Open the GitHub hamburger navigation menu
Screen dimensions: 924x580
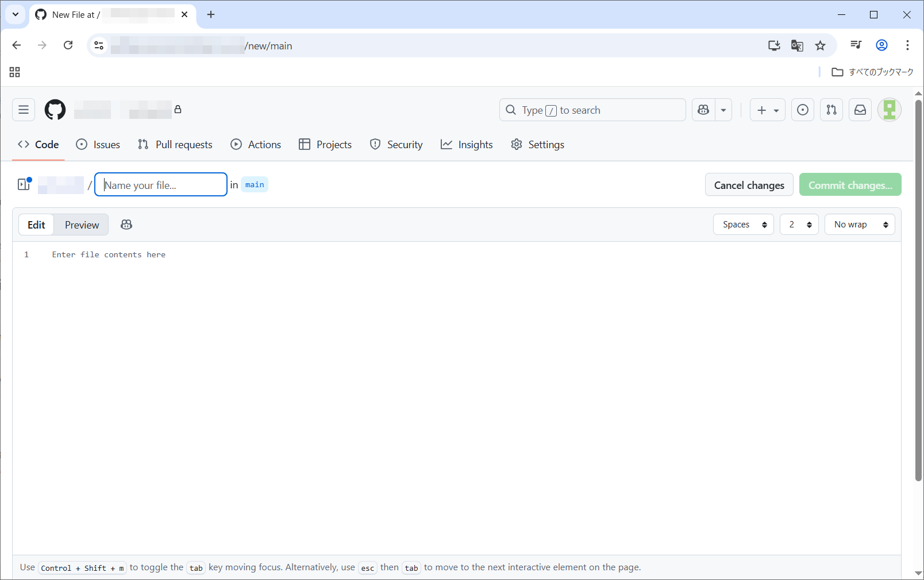click(x=24, y=110)
